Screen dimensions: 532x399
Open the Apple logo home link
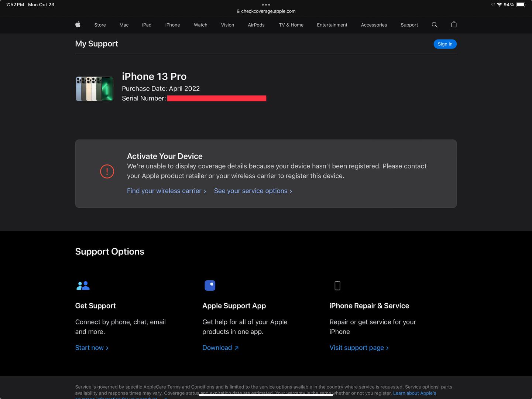pyautogui.click(x=78, y=24)
